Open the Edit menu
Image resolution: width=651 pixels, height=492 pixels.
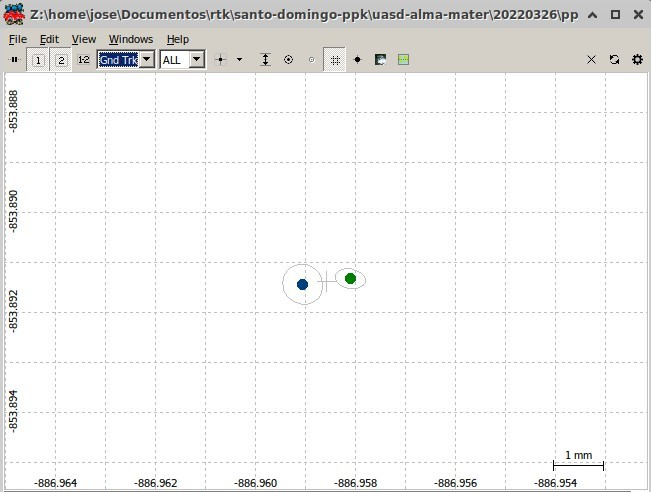pyautogui.click(x=49, y=39)
